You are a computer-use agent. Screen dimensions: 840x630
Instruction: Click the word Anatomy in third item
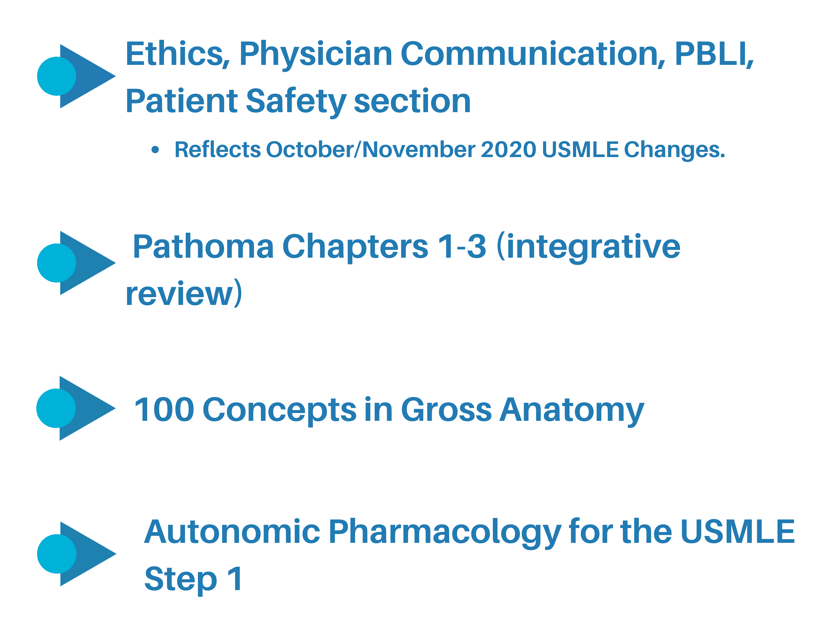pyautogui.click(x=572, y=411)
